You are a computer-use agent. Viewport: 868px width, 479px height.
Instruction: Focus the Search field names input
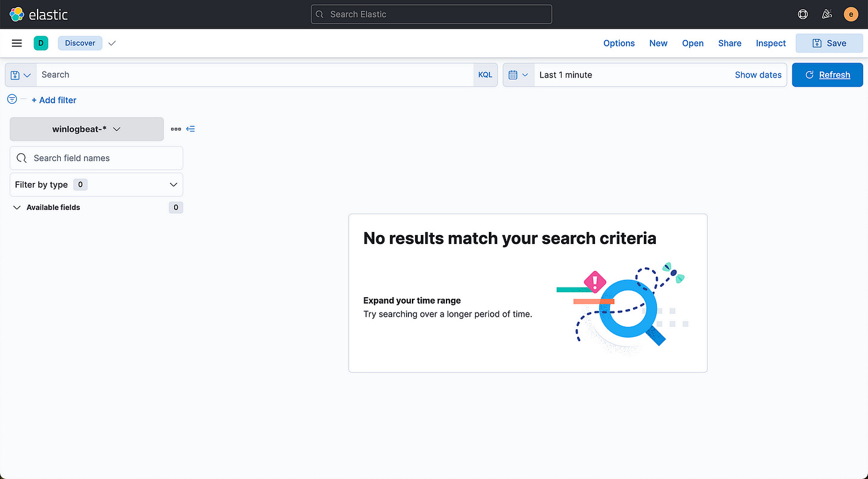click(97, 158)
